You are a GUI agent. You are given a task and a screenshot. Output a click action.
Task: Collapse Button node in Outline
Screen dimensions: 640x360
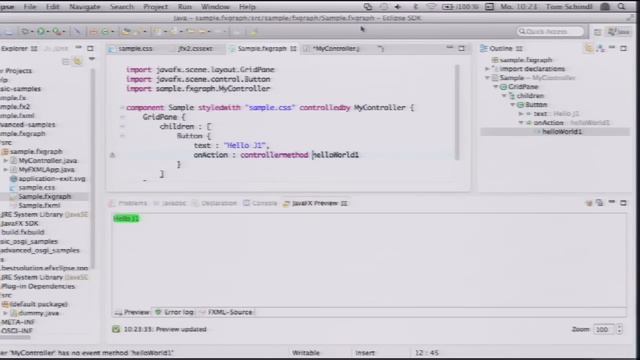(513, 105)
